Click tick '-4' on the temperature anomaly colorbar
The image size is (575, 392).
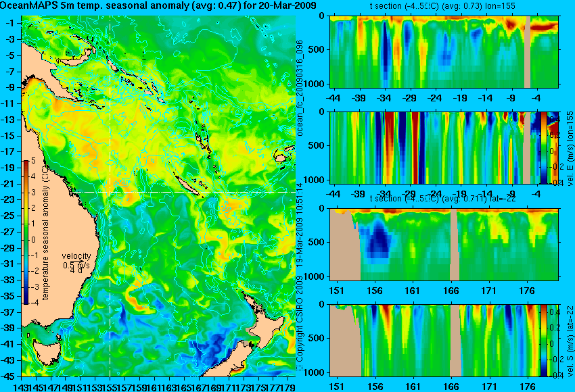point(33,303)
